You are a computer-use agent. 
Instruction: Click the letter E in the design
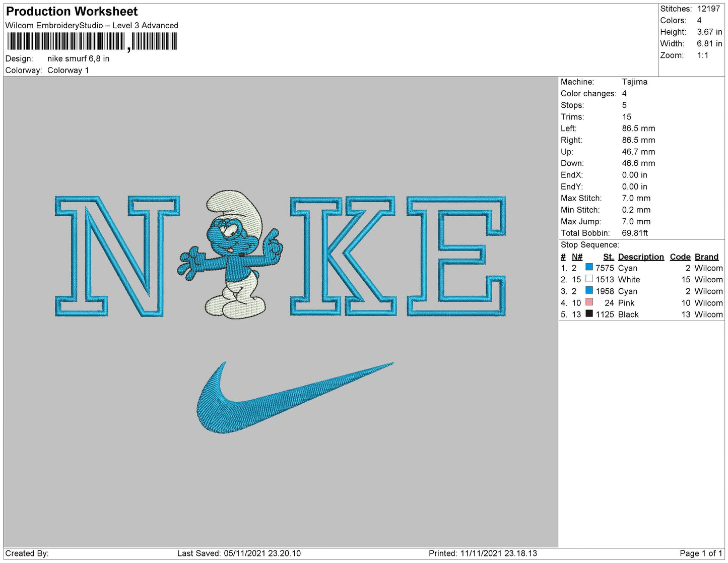[456, 256]
